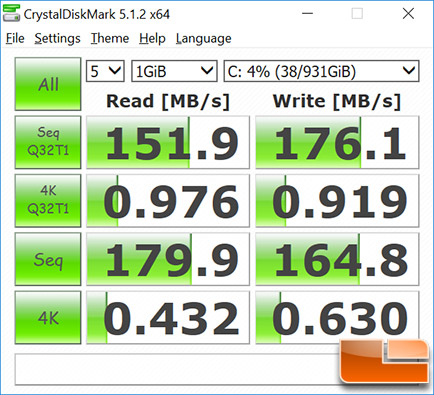Open the Help menu

[x=152, y=38]
